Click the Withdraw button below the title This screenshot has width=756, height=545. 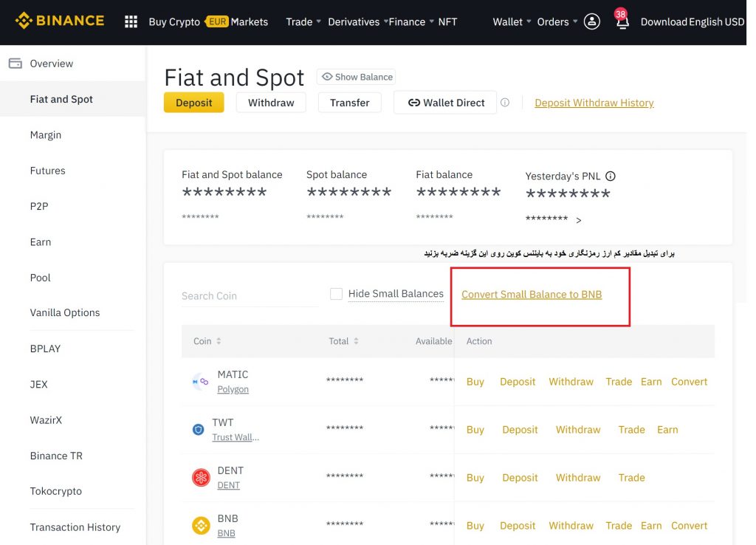[271, 102]
